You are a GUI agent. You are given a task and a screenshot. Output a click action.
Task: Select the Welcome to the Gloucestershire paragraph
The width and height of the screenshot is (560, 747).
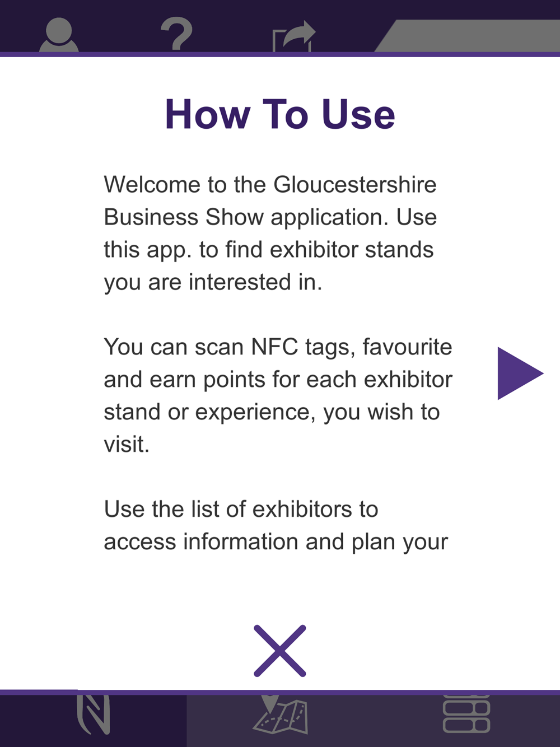(270, 234)
